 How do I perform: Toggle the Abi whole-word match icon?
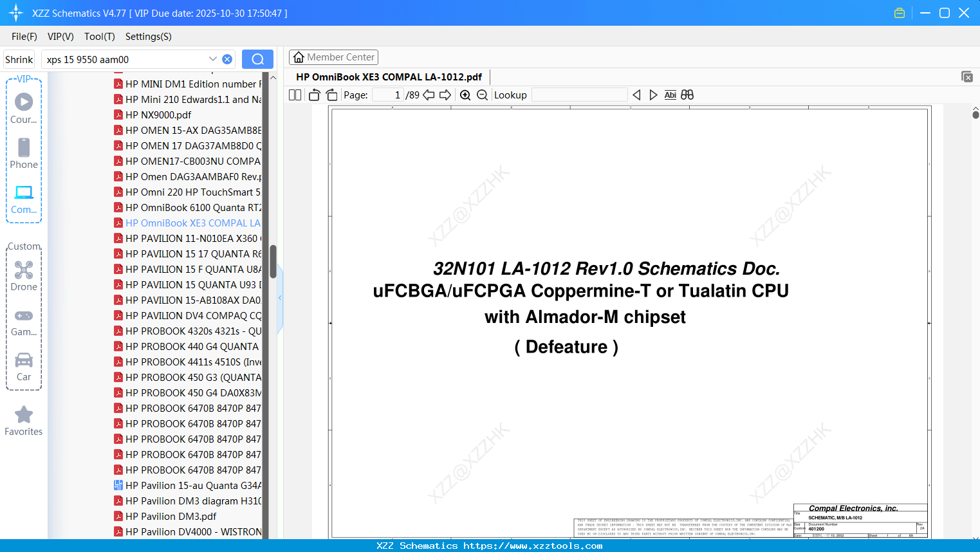coord(670,95)
